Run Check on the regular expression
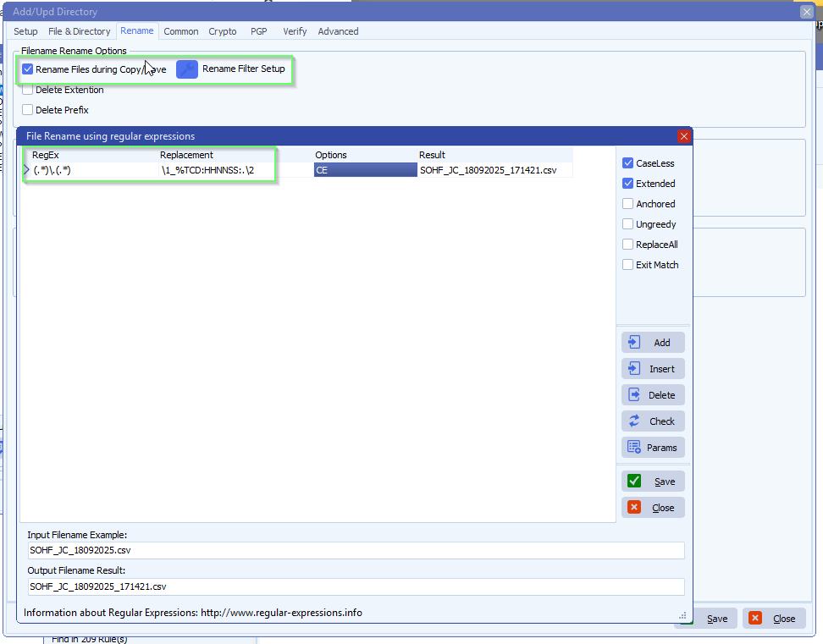This screenshot has width=823, height=644. pos(653,421)
